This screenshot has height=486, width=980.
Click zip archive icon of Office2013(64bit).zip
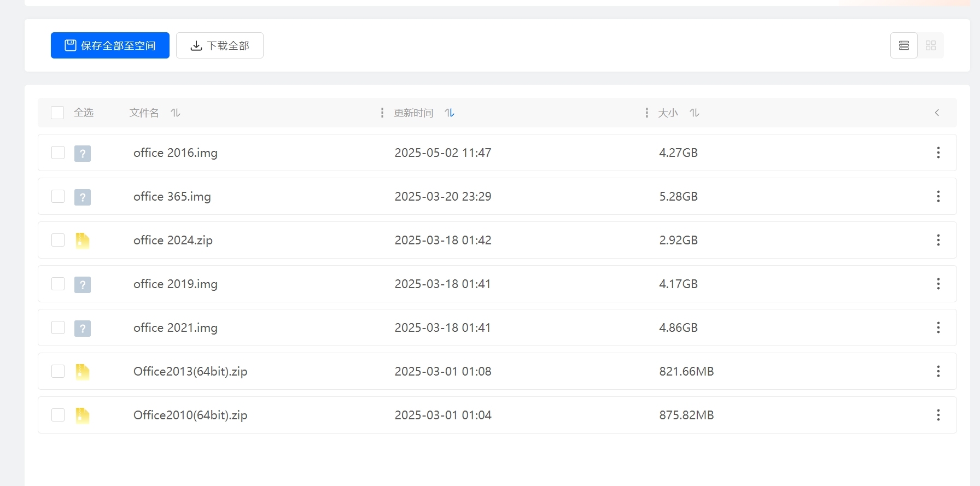pyautogui.click(x=83, y=372)
